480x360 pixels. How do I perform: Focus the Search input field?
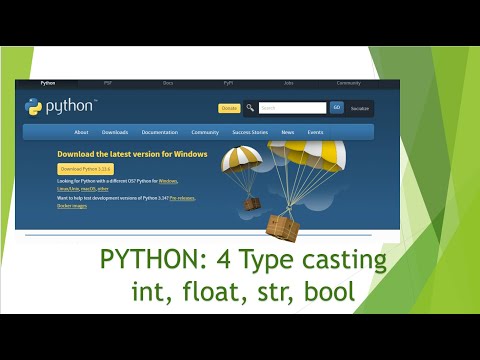coord(292,108)
